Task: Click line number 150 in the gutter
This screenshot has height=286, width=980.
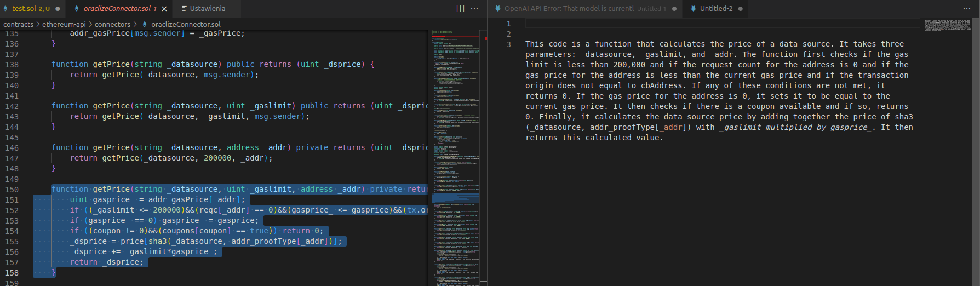Action: (x=12, y=190)
